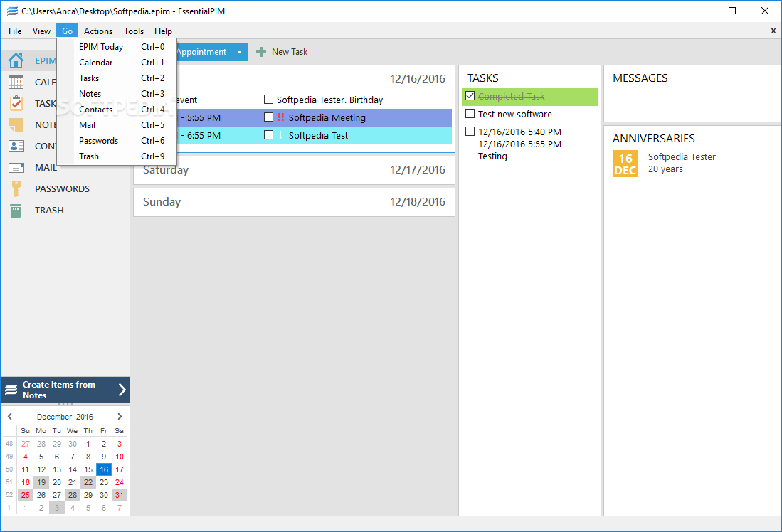Open PASSWORDS module in sidebar
The height and width of the screenshot is (532, 782).
tap(63, 189)
